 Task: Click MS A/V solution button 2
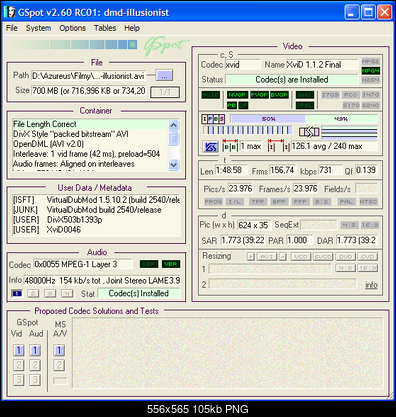pyautogui.click(x=59, y=365)
